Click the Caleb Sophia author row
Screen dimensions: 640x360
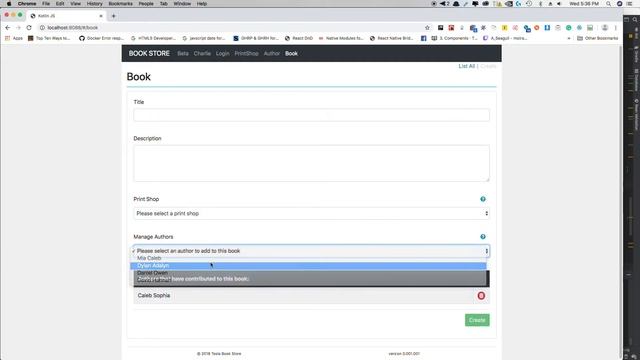[x=311, y=296]
